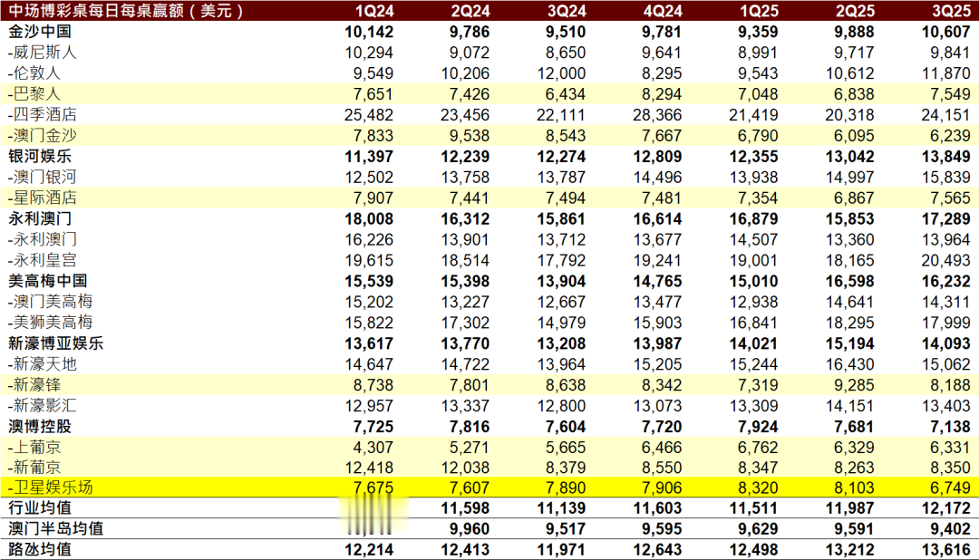
Task: Click the value 8,320 for 卫星娱乐场 1Q25
Action: [x=758, y=488]
